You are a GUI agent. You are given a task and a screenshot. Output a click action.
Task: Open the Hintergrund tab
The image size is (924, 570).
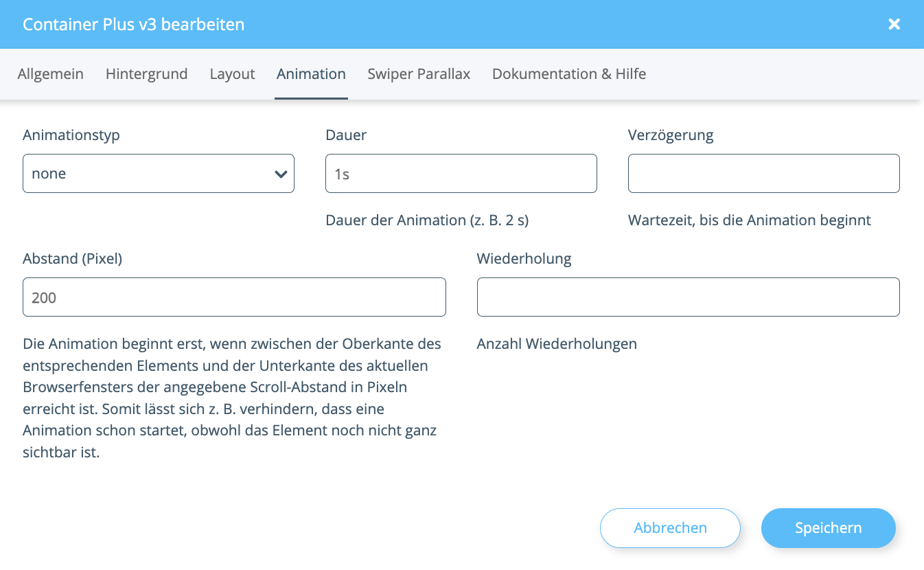click(147, 74)
